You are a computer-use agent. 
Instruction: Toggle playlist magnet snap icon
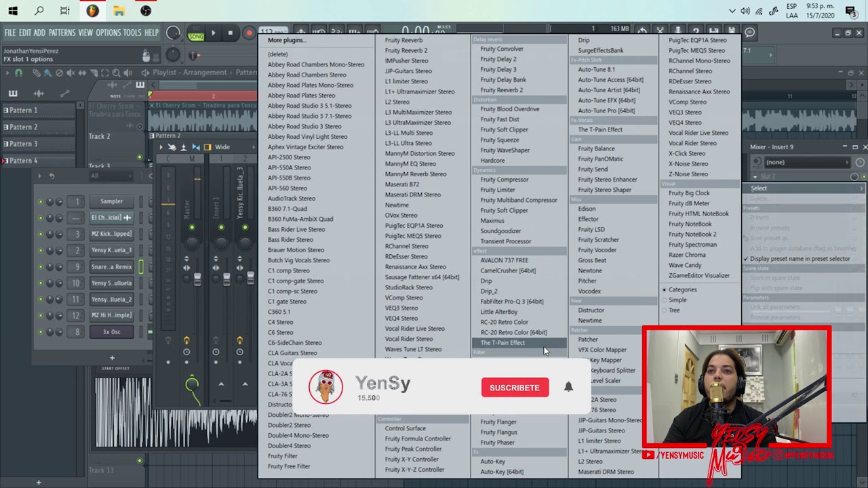point(18,73)
